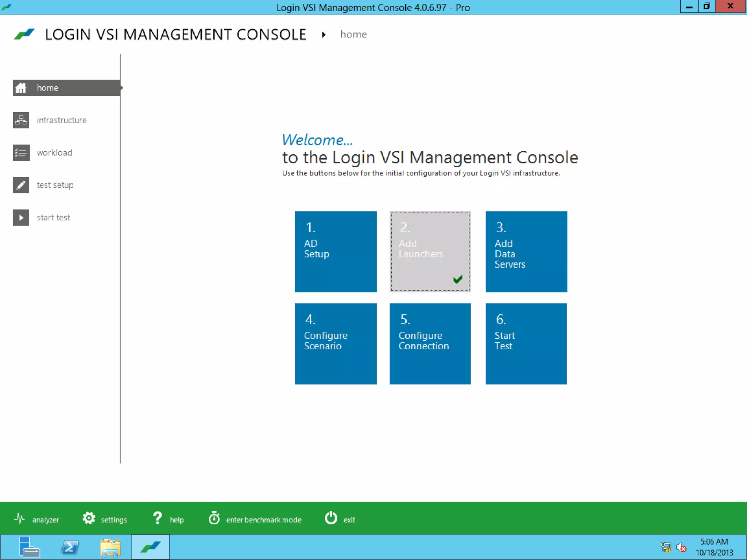Click the test setup pencil icon
Image resolution: width=747 pixels, height=560 pixels.
coord(21,185)
